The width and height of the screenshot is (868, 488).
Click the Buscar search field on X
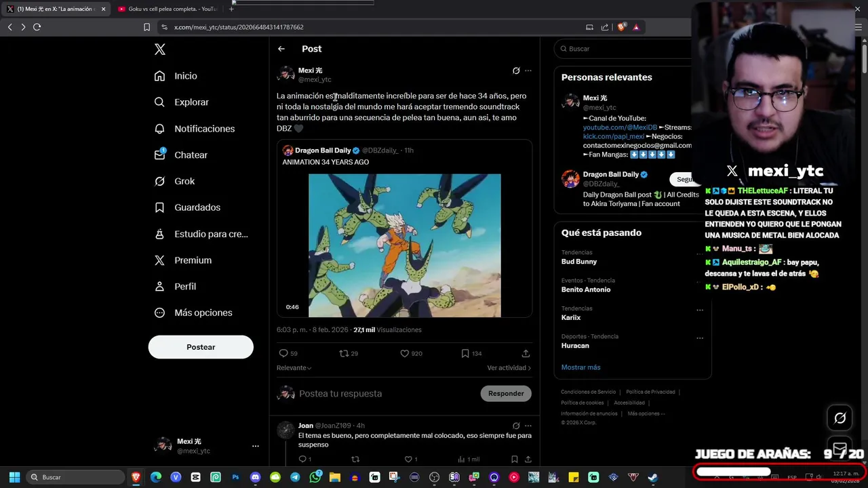(624, 49)
